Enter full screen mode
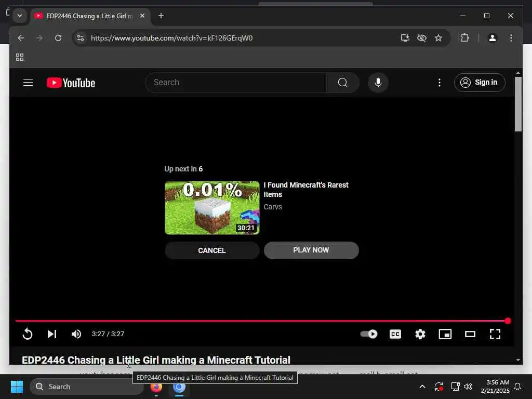 pyautogui.click(x=495, y=334)
